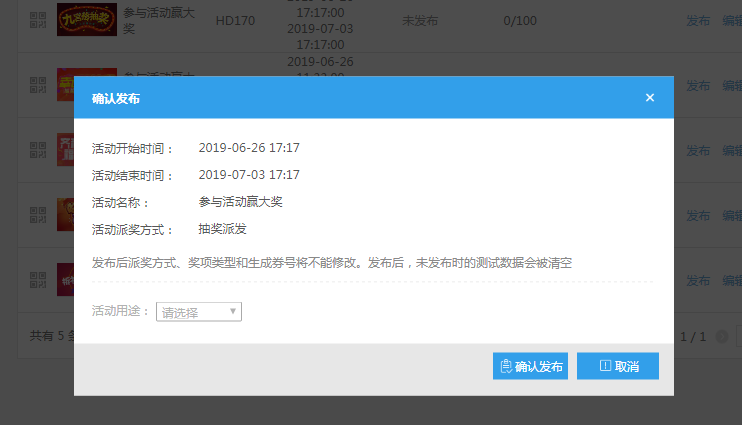This screenshot has height=425, width=742.
Task: Click the 活动开始时间 label
Action: click(132, 149)
